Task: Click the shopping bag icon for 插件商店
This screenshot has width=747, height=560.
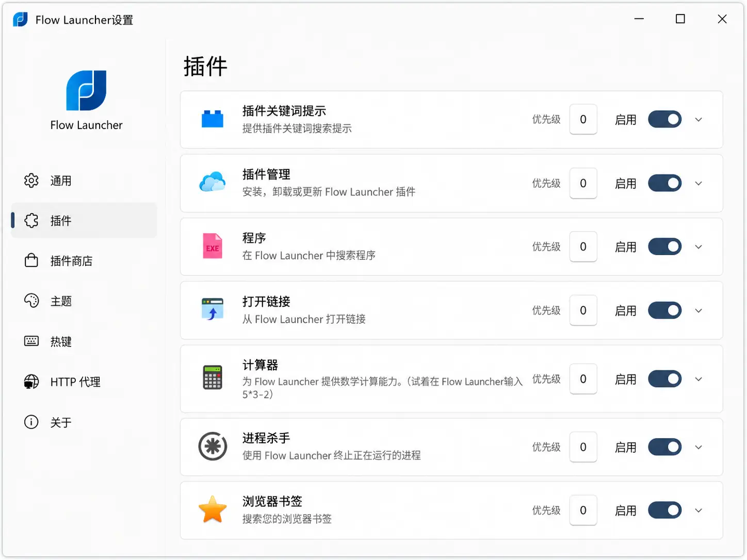Action: click(31, 260)
